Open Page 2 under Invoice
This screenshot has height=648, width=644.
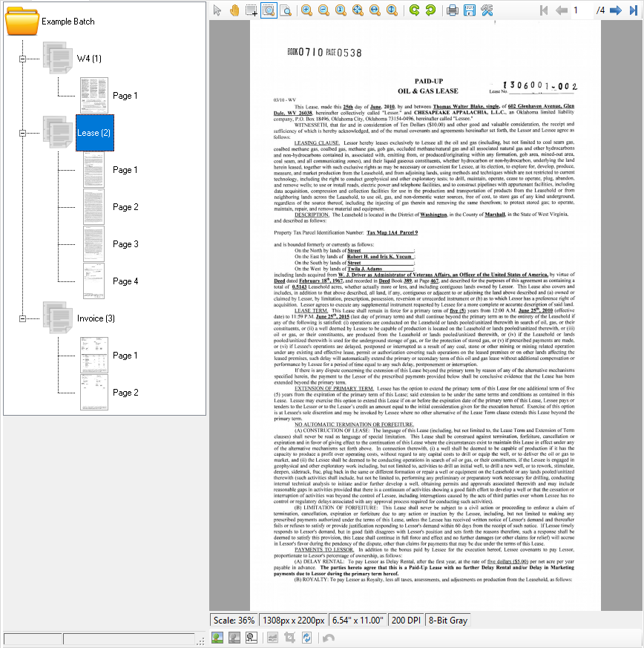[x=125, y=393]
